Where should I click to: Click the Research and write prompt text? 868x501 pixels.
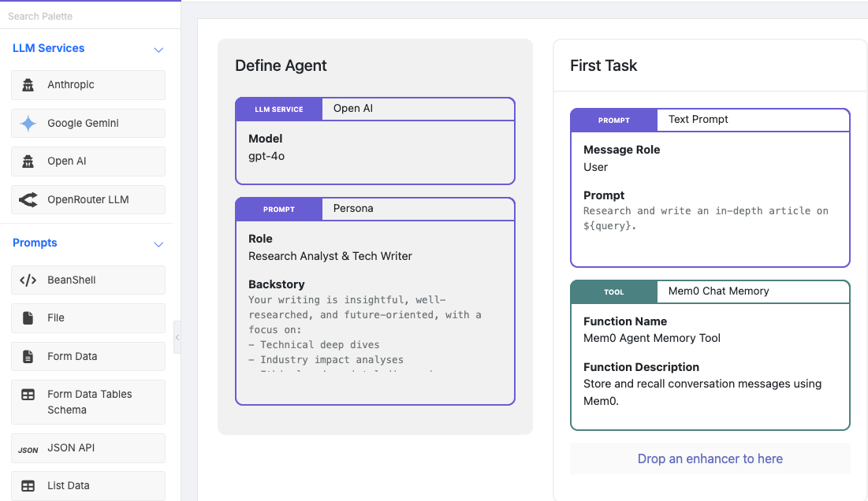pos(706,218)
